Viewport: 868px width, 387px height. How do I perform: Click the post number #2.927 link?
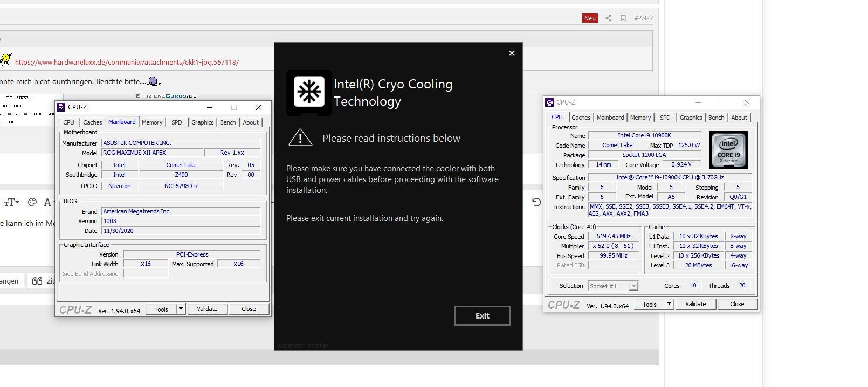click(x=644, y=18)
